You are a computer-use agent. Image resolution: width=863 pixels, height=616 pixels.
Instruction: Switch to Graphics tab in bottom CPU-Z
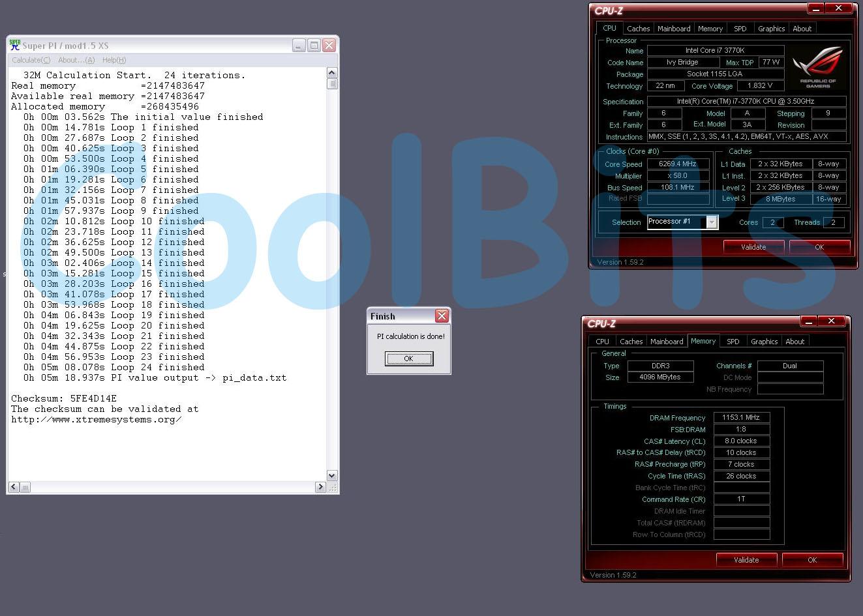pos(764,342)
